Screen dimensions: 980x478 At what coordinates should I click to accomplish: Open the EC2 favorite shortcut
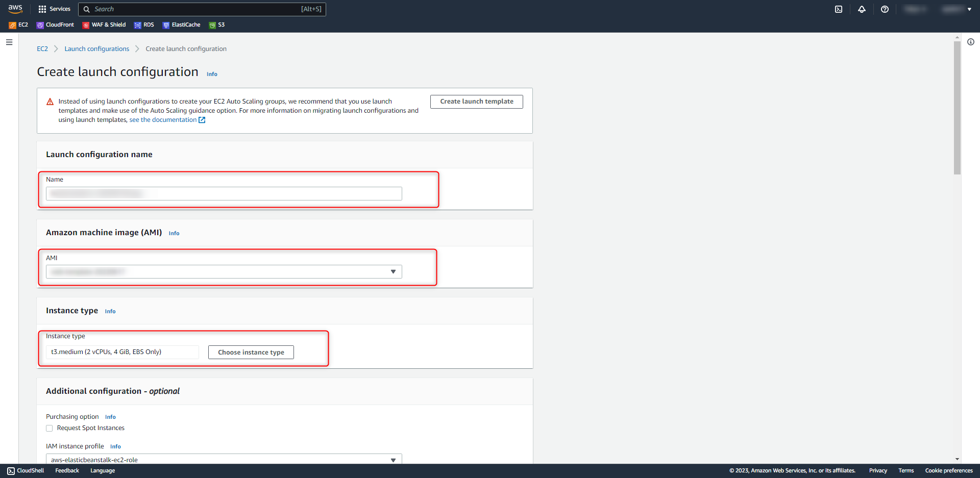click(x=18, y=25)
